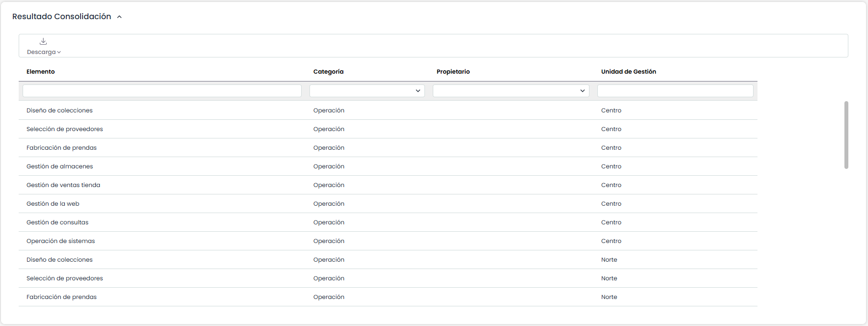868x326 pixels.
Task: Select first Diseño de colecciones Centro row
Action: (59, 110)
